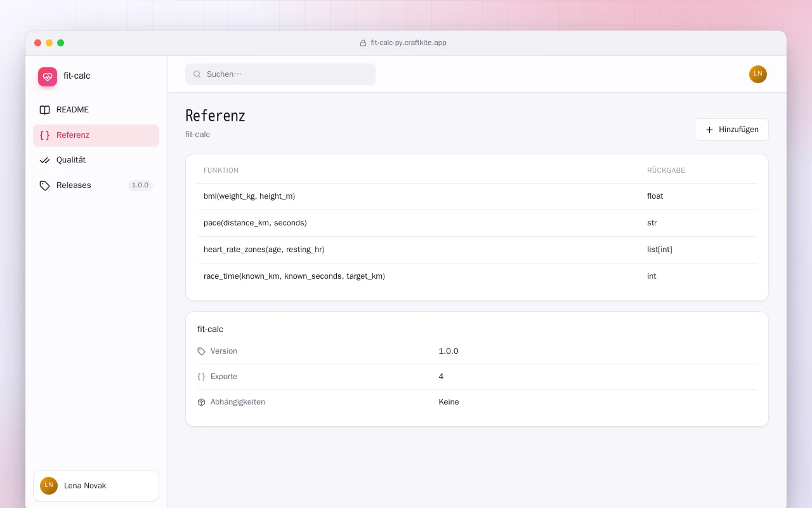Click the 1.0.0 release badge
This screenshot has width=812, height=508.
pyautogui.click(x=140, y=185)
